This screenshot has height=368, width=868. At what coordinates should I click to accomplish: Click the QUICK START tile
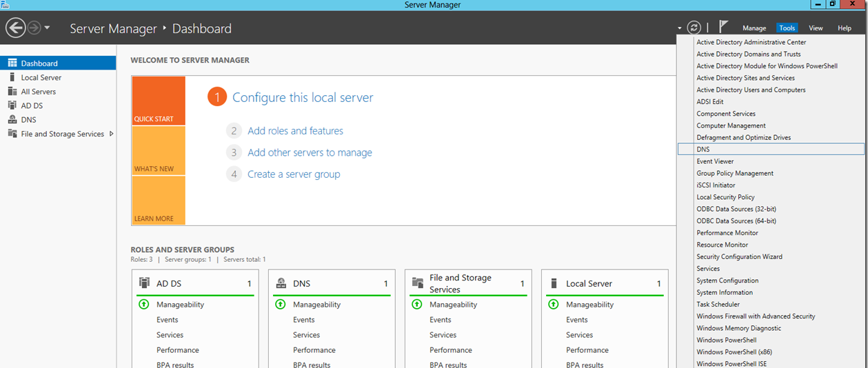click(x=159, y=101)
